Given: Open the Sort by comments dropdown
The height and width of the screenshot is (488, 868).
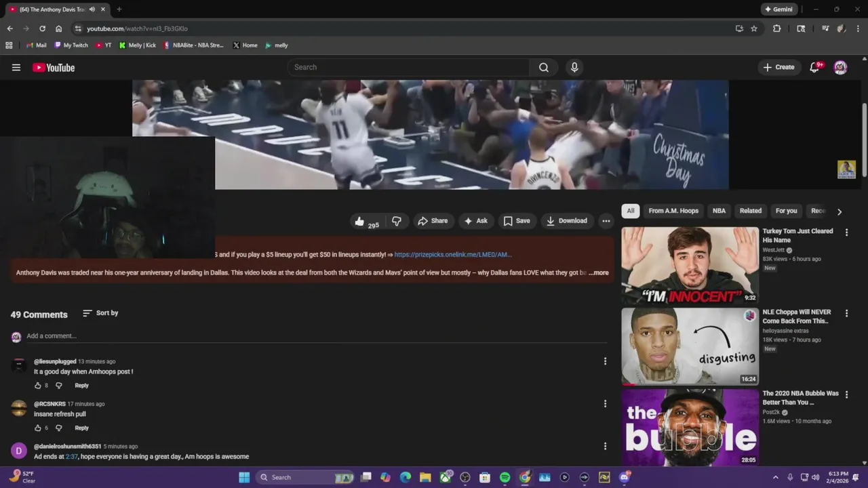Looking at the screenshot, I should click(x=100, y=313).
